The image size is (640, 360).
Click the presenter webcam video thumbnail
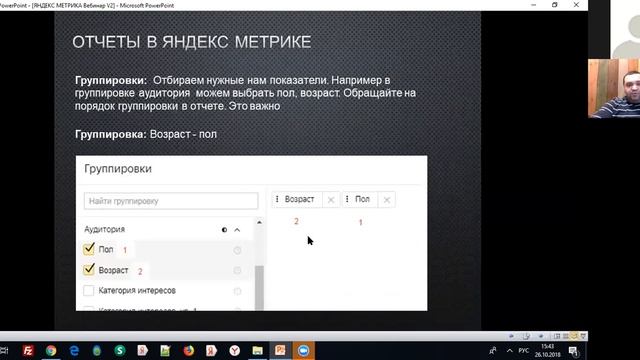pyautogui.click(x=614, y=88)
